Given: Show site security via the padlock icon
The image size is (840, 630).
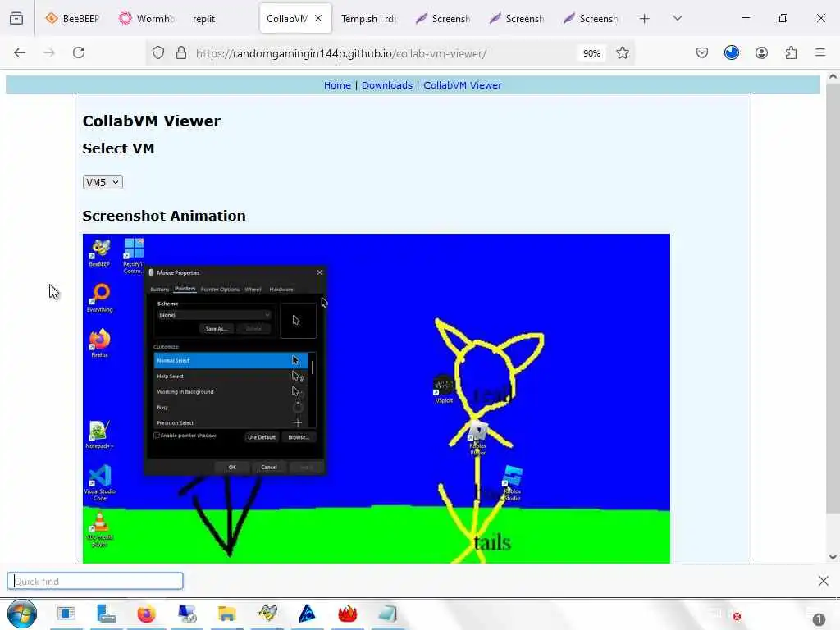Looking at the screenshot, I should (181, 53).
